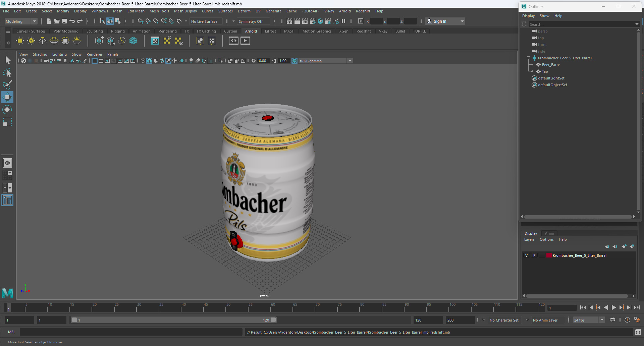The height and width of the screenshot is (346, 644).
Task: Click the Redo arrow icon
Action: (x=80, y=21)
